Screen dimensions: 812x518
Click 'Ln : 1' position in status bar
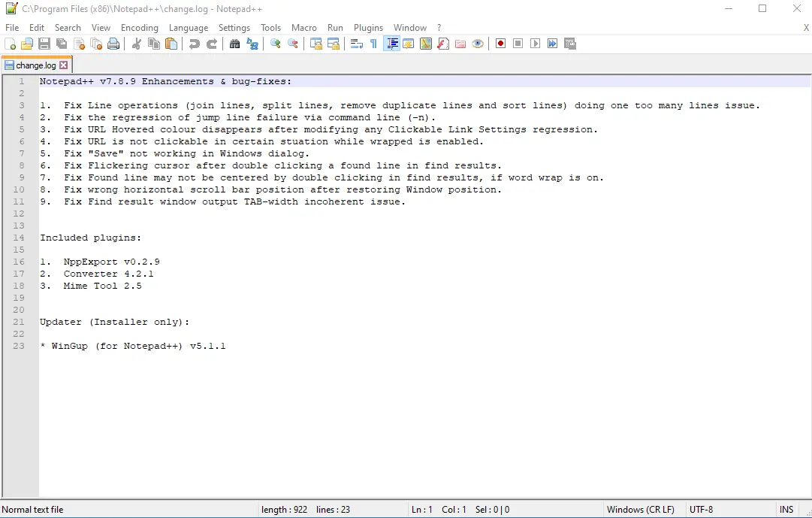[x=422, y=510]
